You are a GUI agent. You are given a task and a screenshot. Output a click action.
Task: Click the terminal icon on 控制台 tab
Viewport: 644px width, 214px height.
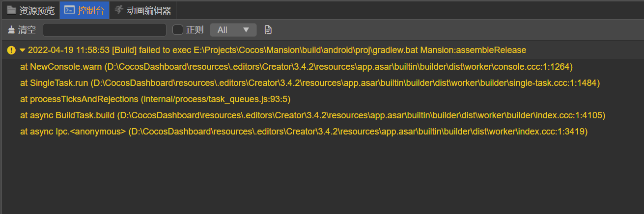[70, 10]
